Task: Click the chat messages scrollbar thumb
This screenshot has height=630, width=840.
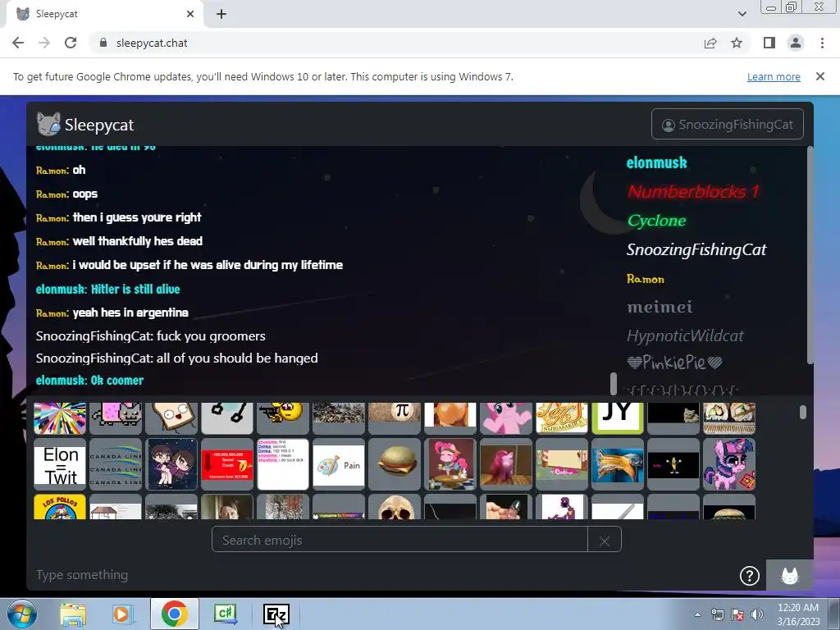Action: click(x=614, y=384)
